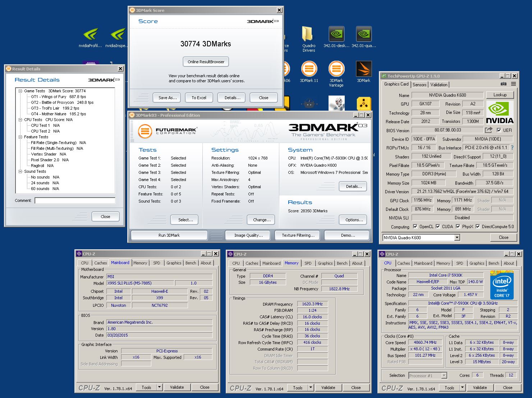Select the GT4 - Mother Nature result row
Image resolution: width=532 pixels, height=398 pixels.
point(58,114)
